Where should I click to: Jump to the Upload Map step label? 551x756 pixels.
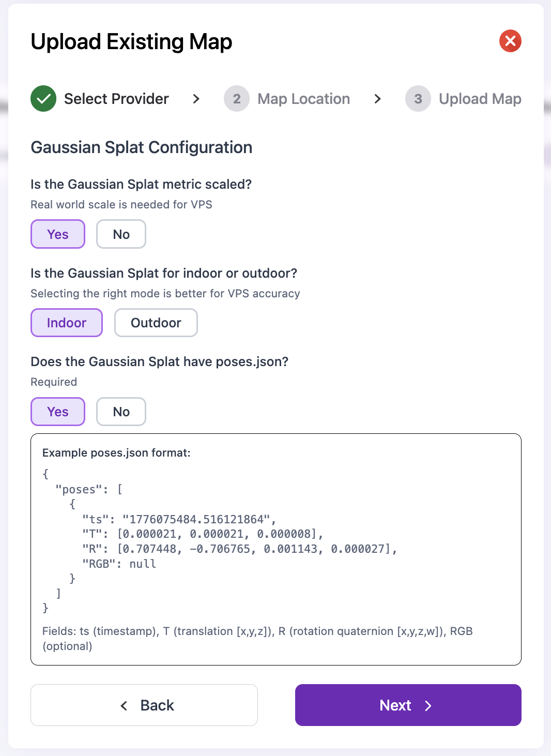[480, 99]
